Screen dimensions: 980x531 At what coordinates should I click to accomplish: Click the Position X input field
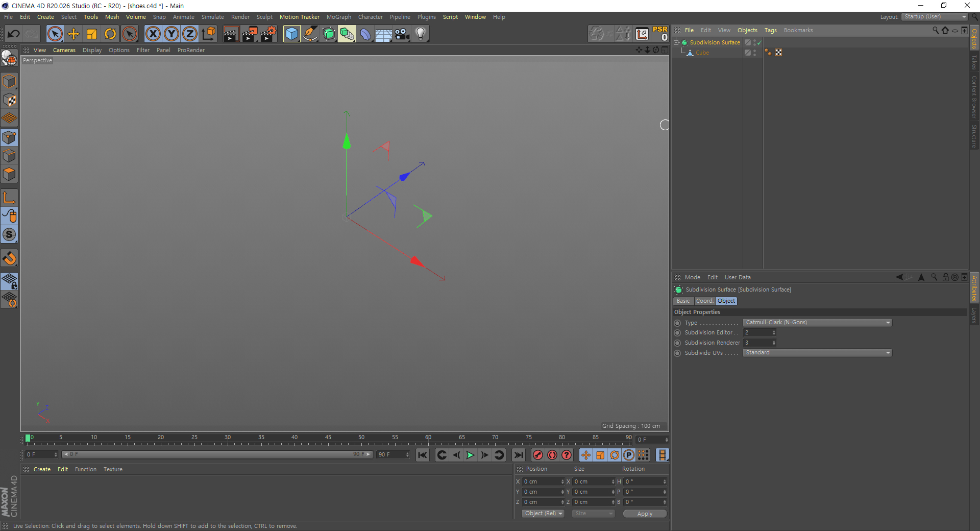pyautogui.click(x=543, y=481)
